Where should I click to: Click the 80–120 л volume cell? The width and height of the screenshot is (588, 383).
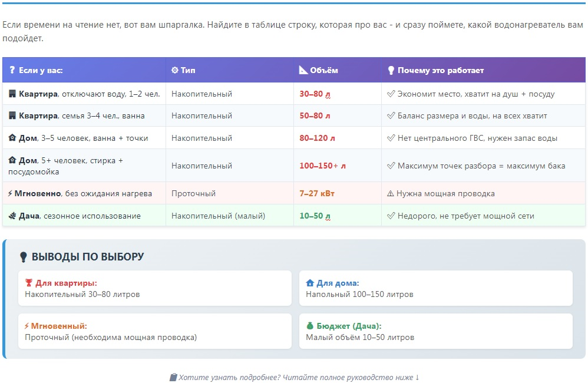point(317,138)
